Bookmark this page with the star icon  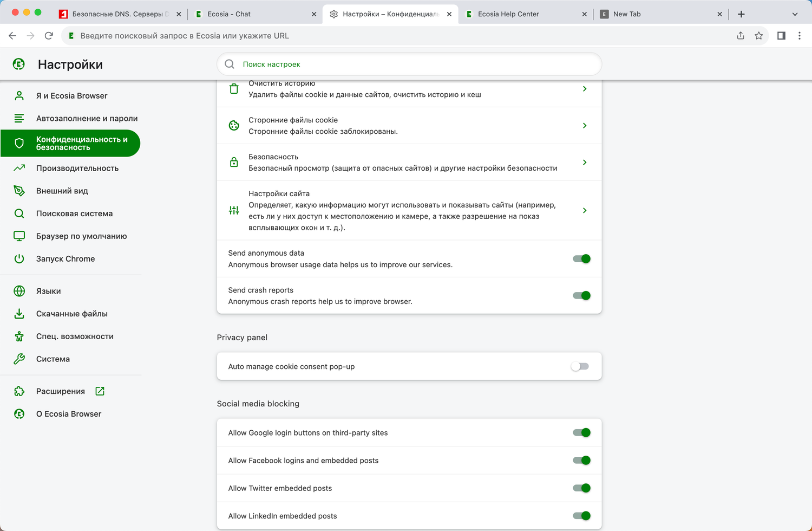tap(759, 36)
